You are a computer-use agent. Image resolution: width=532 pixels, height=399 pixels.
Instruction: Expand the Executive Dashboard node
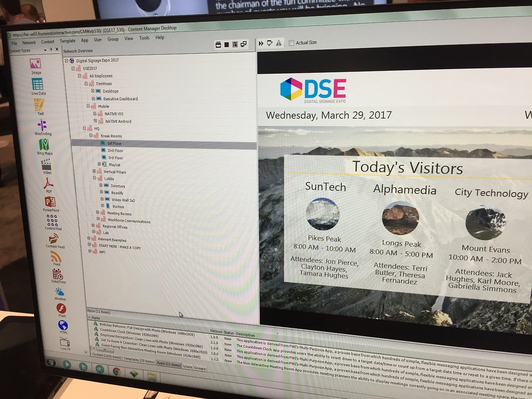tap(93, 99)
